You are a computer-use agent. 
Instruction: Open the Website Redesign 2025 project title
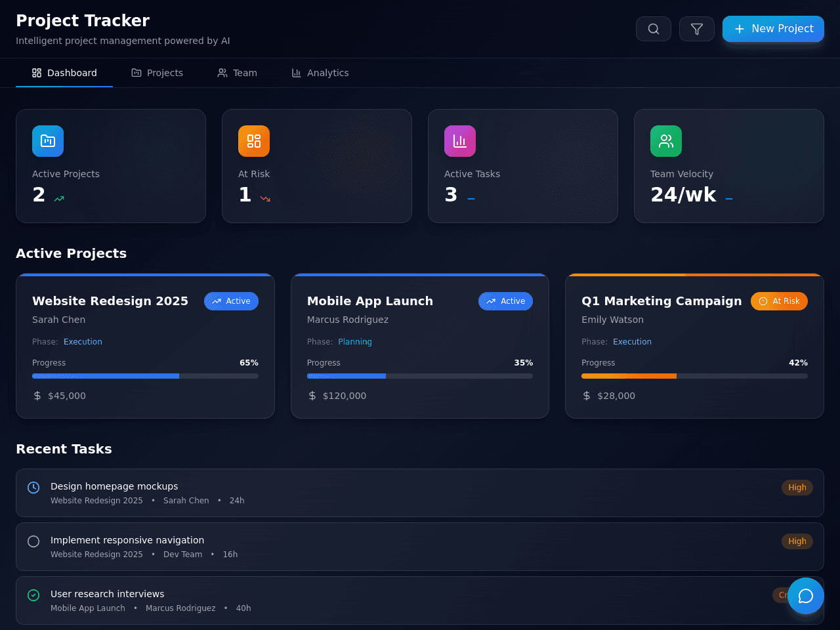tap(110, 301)
